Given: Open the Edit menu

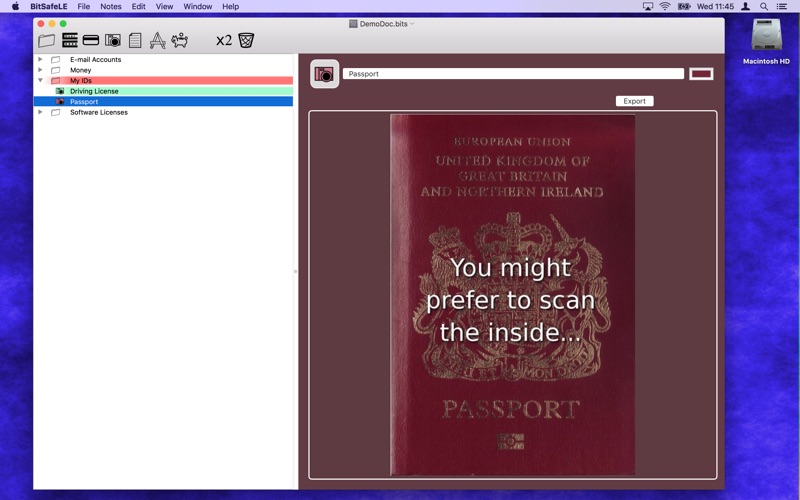Looking at the screenshot, I should (x=138, y=7).
